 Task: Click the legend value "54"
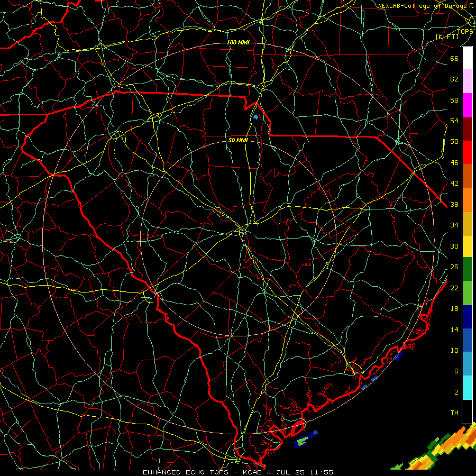coord(454,121)
